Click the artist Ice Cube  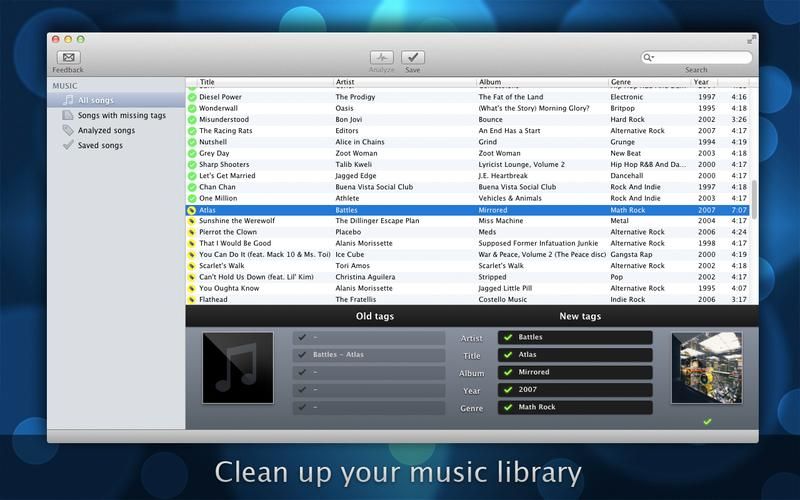[350, 255]
